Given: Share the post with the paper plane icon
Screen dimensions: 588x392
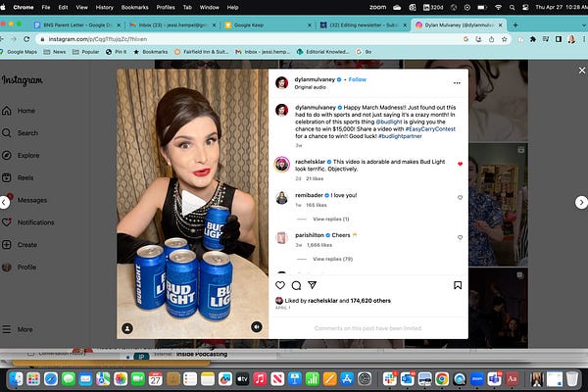Looking at the screenshot, I should pyautogui.click(x=312, y=285).
